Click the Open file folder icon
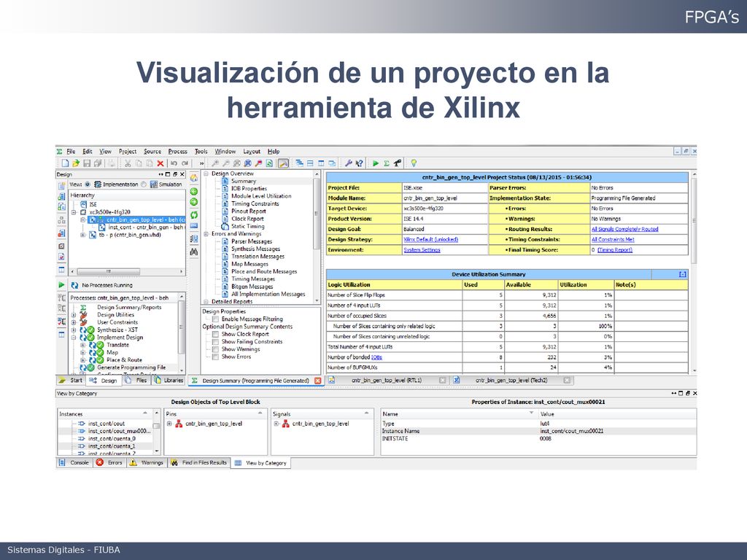This screenshot has height=560, width=747. (x=76, y=163)
